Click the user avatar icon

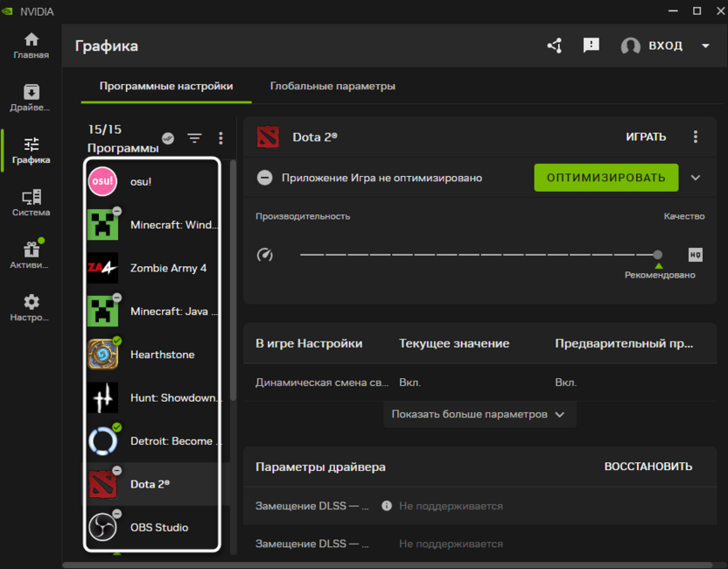tap(631, 46)
